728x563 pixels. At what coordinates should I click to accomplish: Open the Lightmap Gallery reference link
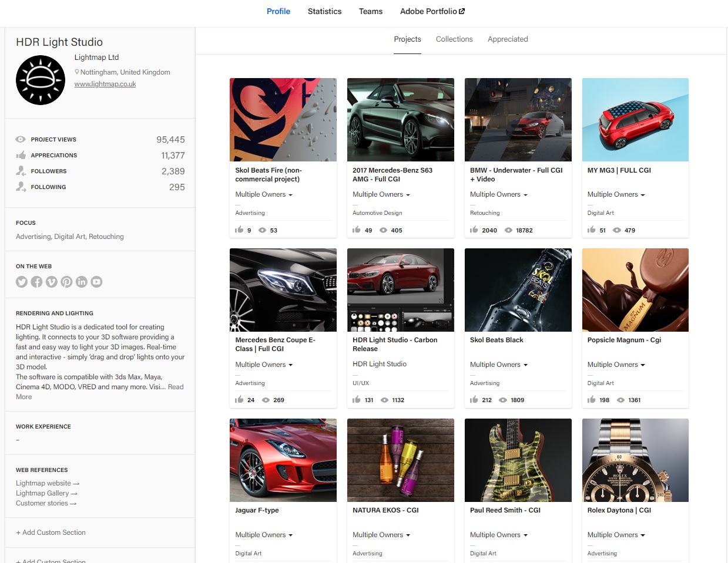tap(46, 493)
